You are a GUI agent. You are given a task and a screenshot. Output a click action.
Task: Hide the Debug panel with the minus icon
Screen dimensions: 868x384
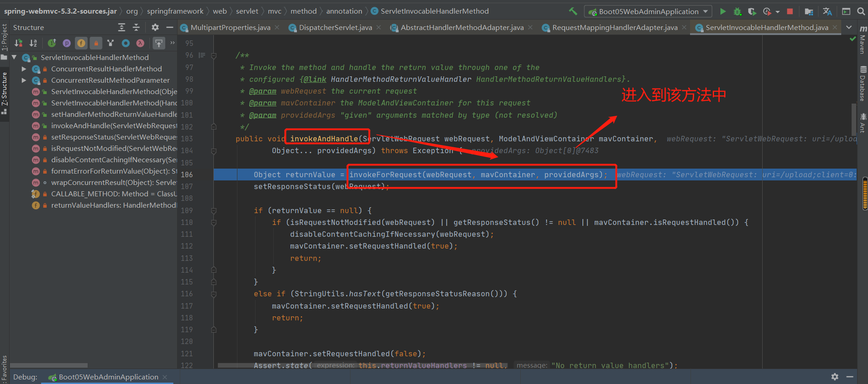point(850,377)
